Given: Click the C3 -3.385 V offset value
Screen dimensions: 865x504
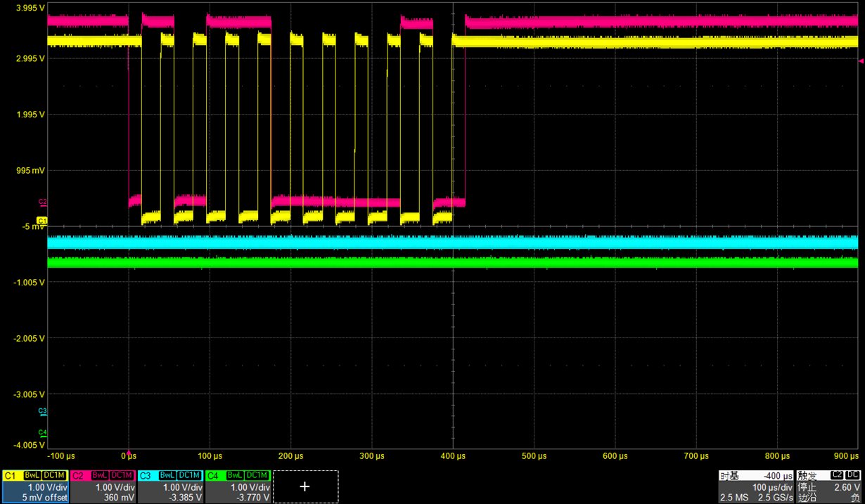Looking at the screenshot, I should [x=186, y=498].
